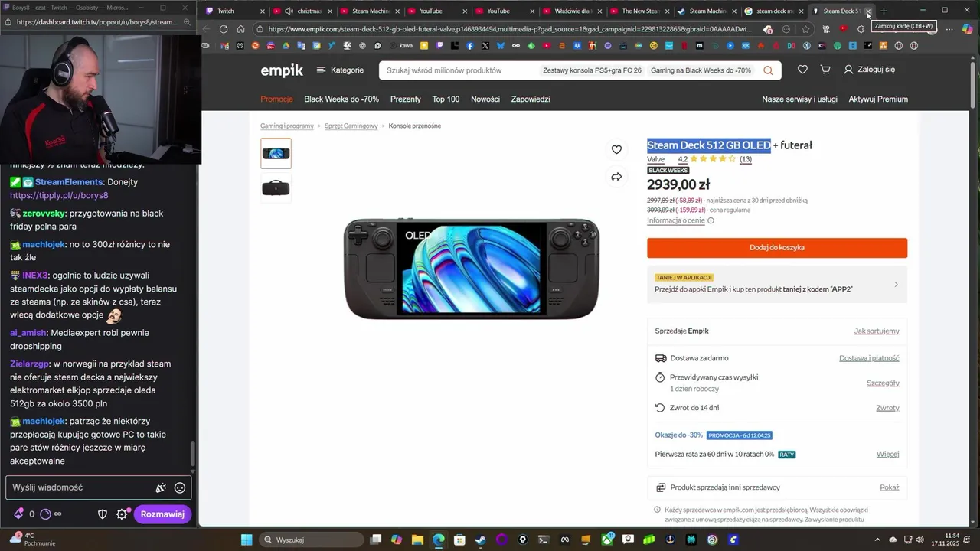Image resolution: width=980 pixels, height=551 pixels.
Task: Open the weather widget showing 4°C
Action: click(x=31, y=539)
